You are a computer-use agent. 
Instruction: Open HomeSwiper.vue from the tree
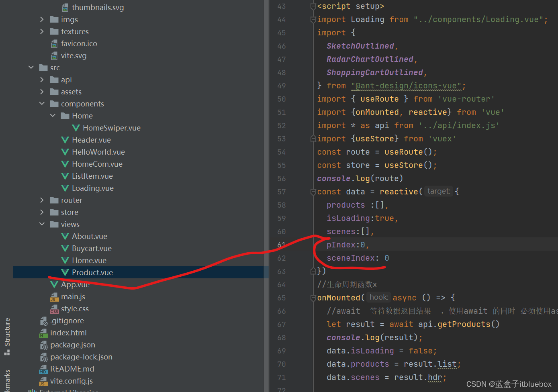pos(111,128)
